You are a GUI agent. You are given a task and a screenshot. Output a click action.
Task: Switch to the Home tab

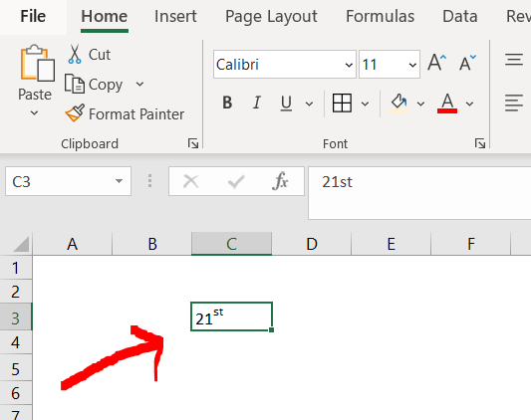point(105,16)
